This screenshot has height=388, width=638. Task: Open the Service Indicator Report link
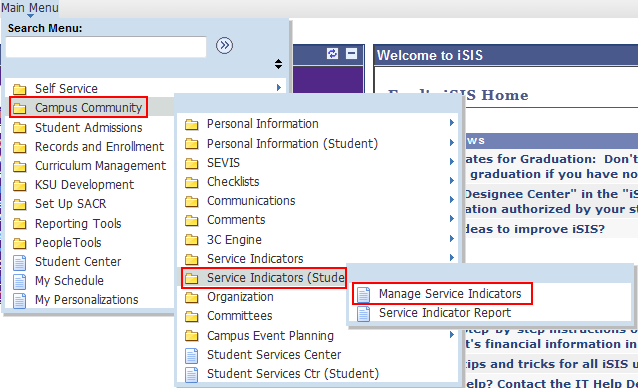coord(445,313)
